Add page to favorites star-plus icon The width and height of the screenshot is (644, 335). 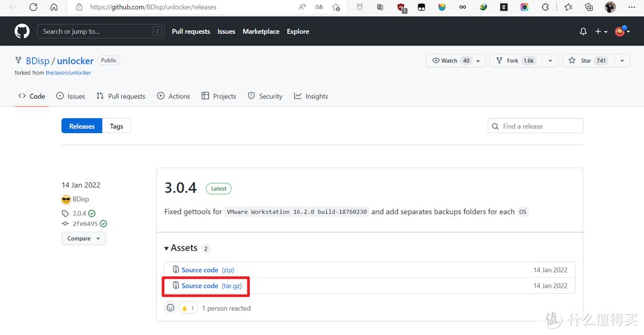tap(336, 7)
